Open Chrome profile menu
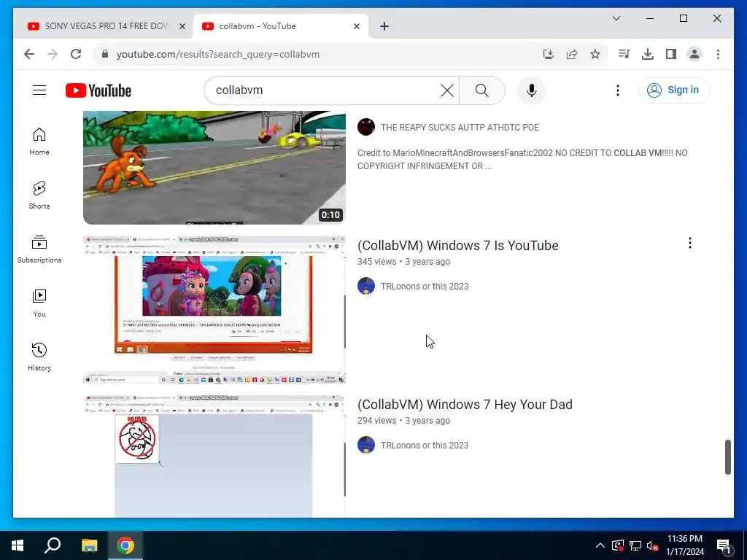The height and width of the screenshot is (560, 747). 694,54
